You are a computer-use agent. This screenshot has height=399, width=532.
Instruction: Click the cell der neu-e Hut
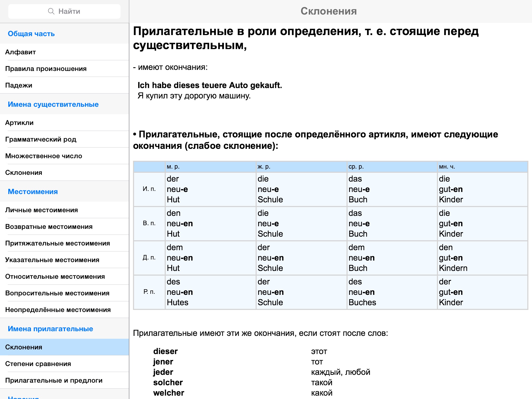211,189
